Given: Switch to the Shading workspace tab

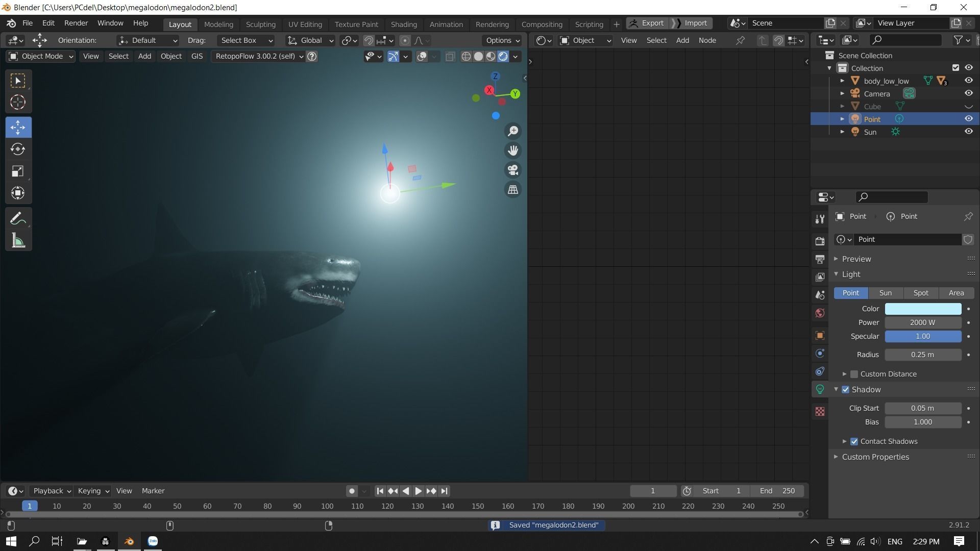Looking at the screenshot, I should [x=403, y=24].
